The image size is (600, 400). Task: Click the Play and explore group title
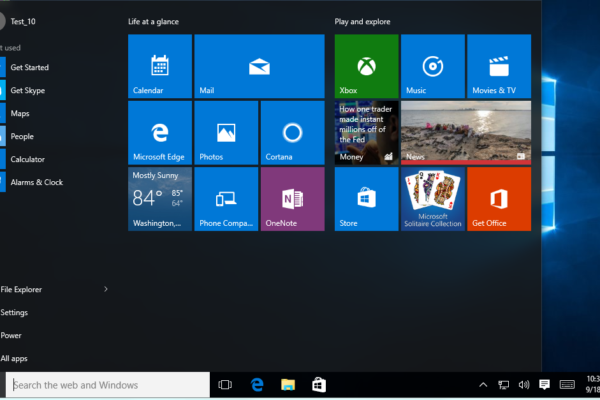pyautogui.click(x=362, y=22)
